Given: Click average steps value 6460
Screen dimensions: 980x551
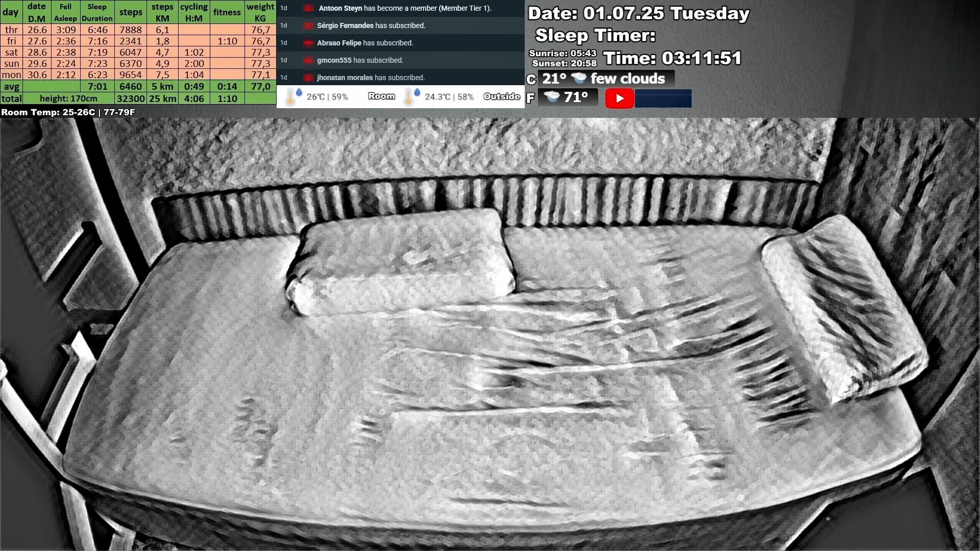Looking at the screenshot, I should 131,86.
